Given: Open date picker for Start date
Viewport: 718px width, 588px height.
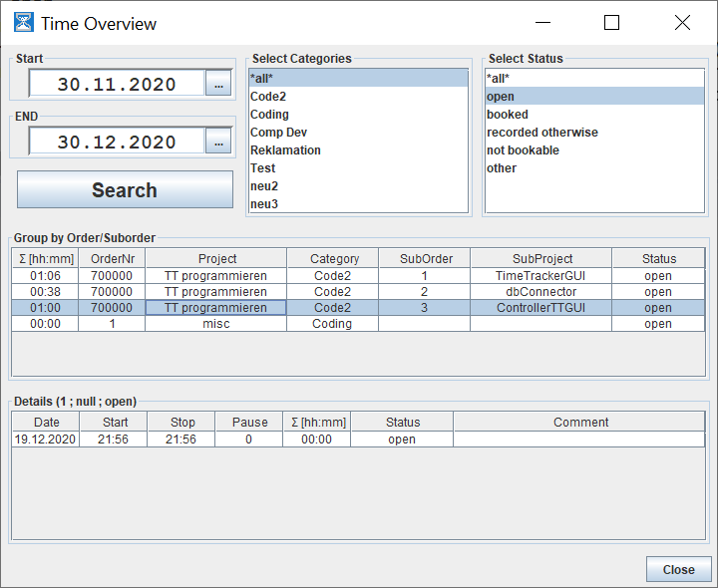Looking at the screenshot, I should pyautogui.click(x=217, y=85).
